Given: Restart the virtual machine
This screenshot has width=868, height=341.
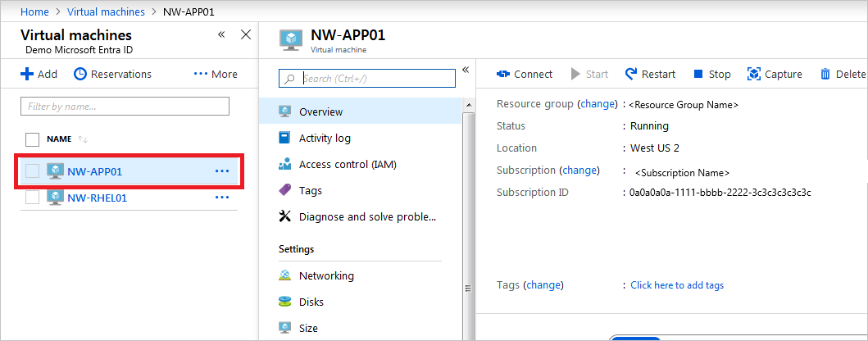Looking at the screenshot, I should (x=651, y=74).
